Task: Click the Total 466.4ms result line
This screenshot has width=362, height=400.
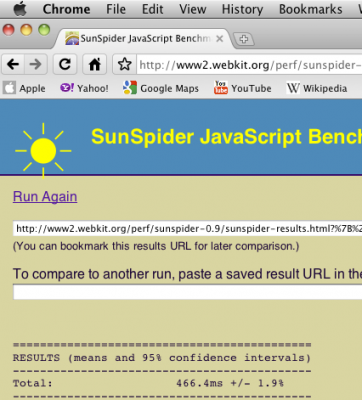Action: [148, 383]
